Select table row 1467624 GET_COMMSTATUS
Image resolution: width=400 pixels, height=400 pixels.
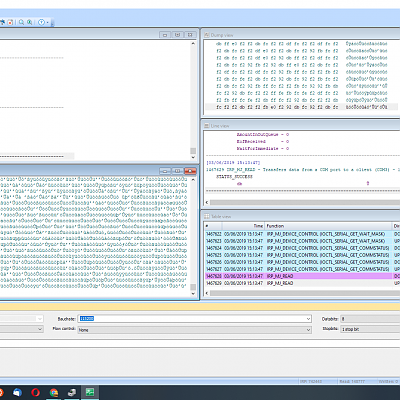coord(302,248)
